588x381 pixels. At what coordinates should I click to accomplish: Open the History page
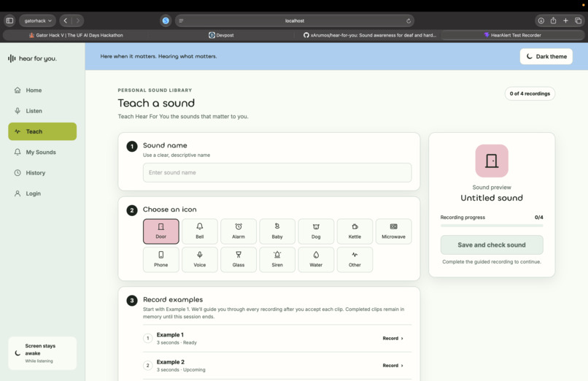pos(42,173)
